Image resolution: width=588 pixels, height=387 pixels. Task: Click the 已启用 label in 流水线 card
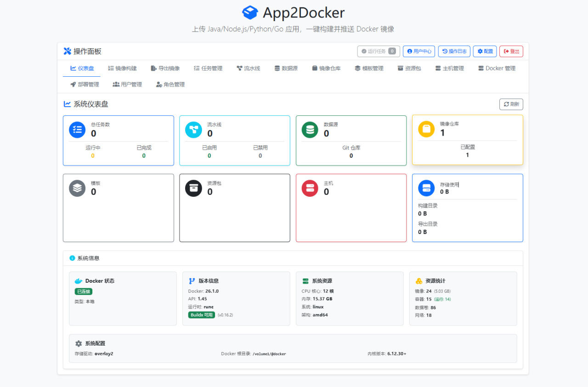(209, 148)
